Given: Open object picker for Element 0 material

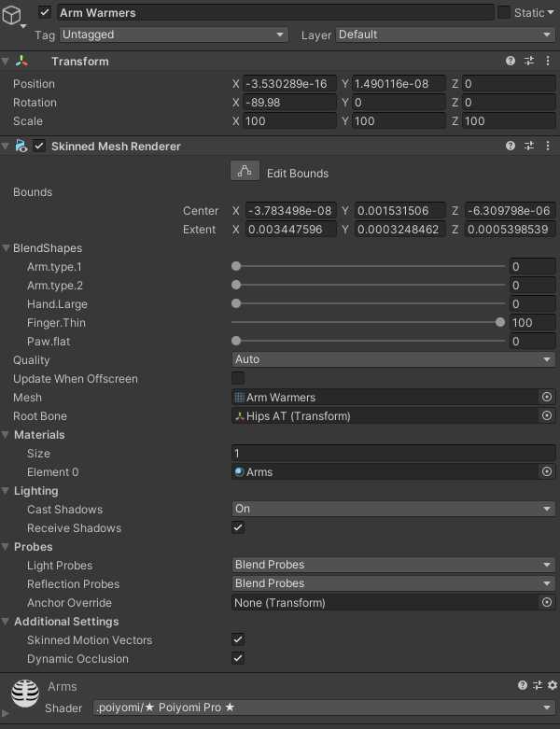Looking at the screenshot, I should (547, 472).
